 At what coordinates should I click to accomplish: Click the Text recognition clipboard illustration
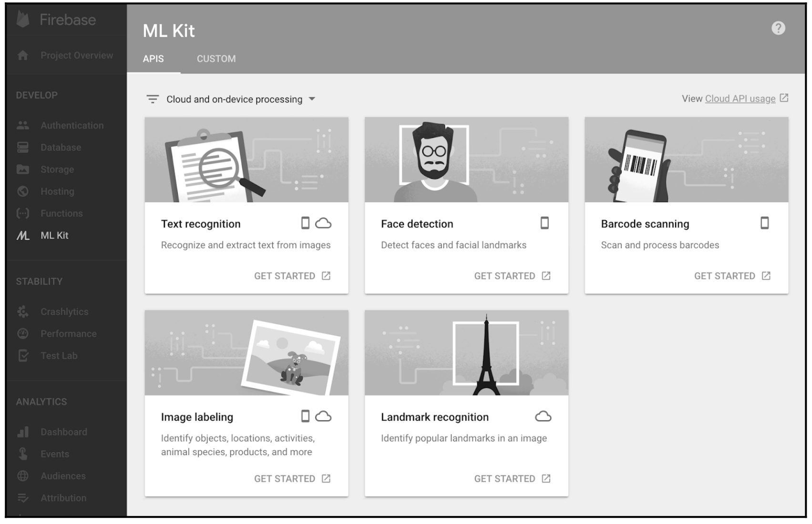tap(247, 160)
